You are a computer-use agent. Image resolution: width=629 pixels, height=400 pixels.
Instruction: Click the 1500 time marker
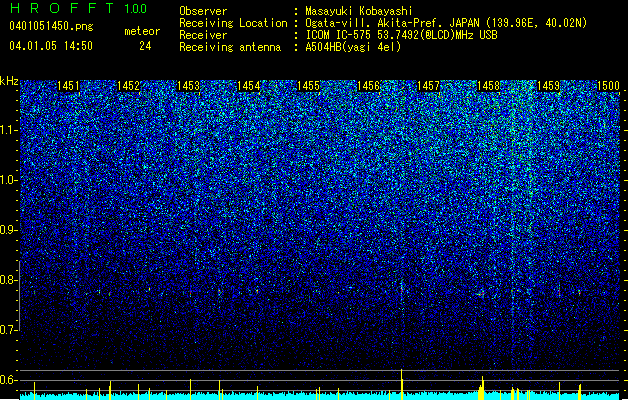[609, 86]
